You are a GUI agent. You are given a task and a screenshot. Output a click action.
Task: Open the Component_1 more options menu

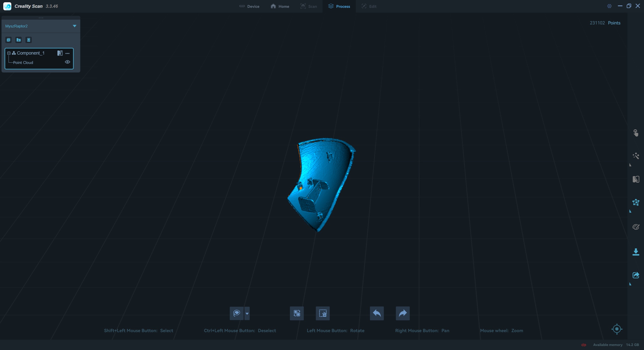point(67,53)
